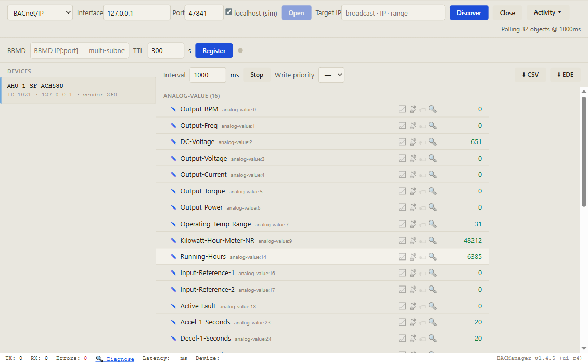Stop polling with the Stop button

click(257, 75)
